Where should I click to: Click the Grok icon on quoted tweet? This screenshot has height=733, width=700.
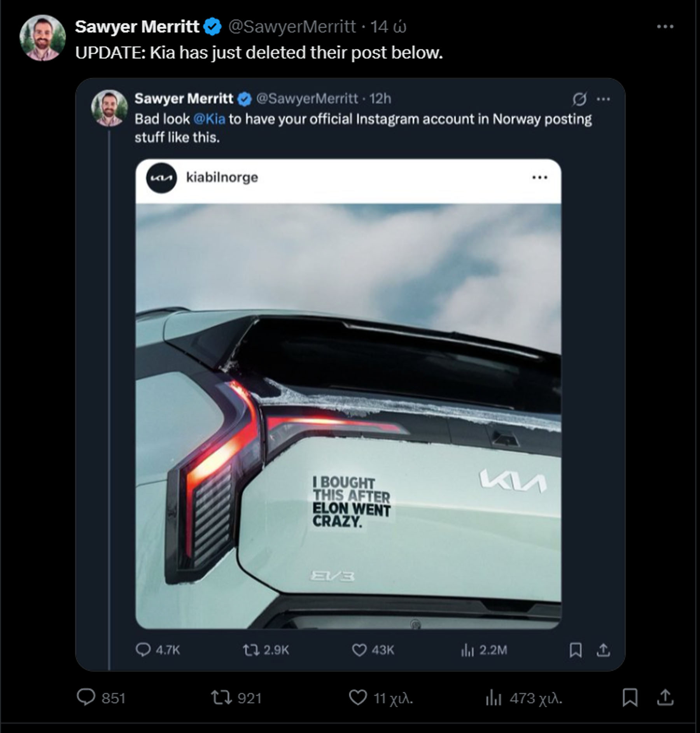pyautogui.click(x=579, y=99)
